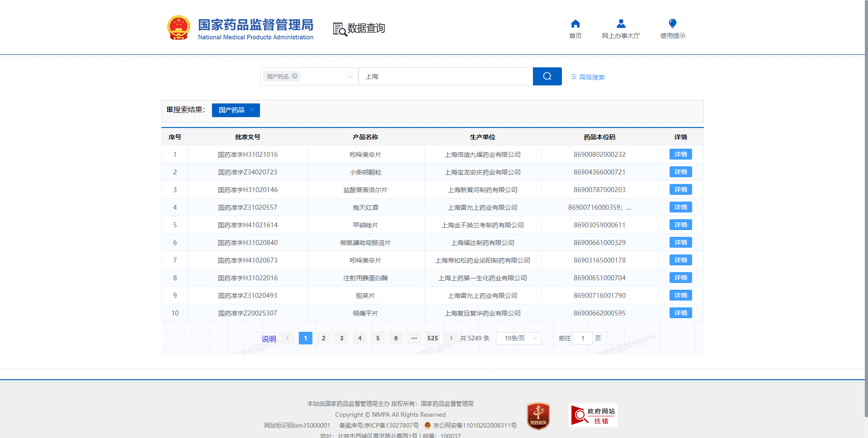The image size is (868, 438).
Task: Click the 前往 page number input box
Action: (x=582, y=338)
